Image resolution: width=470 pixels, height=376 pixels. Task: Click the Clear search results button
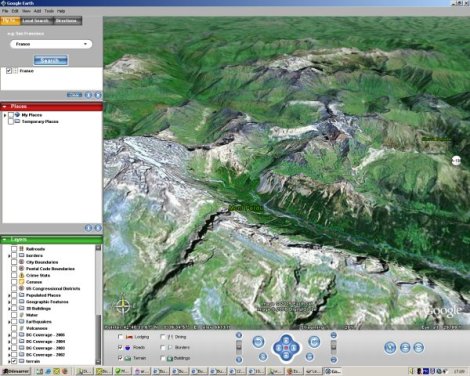click(74, 95)
